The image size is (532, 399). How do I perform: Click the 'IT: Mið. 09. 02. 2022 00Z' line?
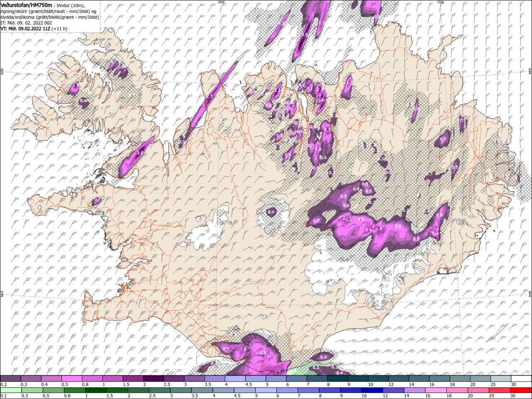point(26,23)
